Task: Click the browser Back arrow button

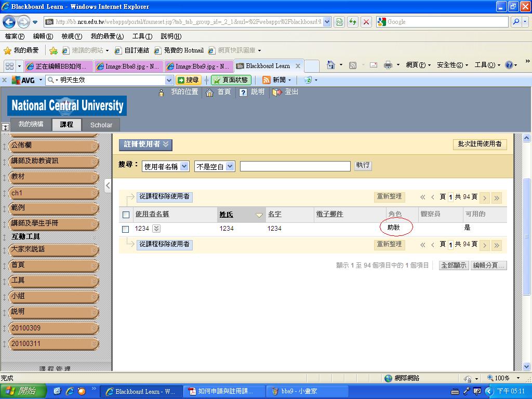Action: pyautogui.click(x=9, y=22)
